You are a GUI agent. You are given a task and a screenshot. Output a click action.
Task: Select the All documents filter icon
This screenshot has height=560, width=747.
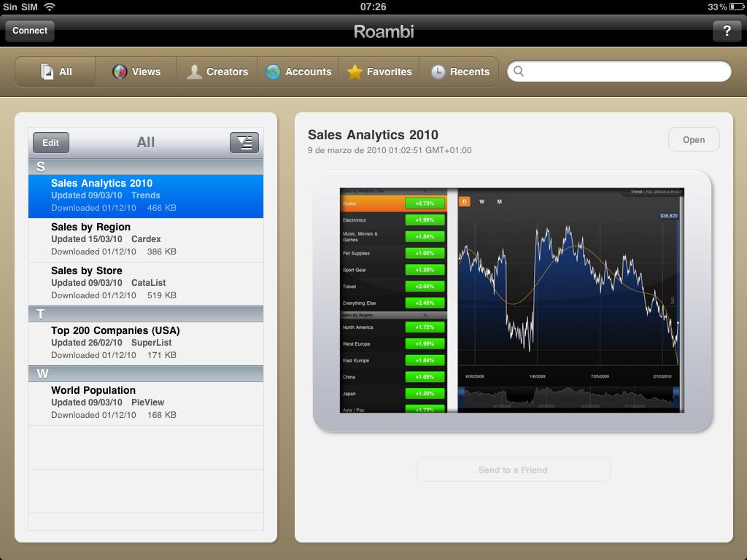[x=48, y=71]
